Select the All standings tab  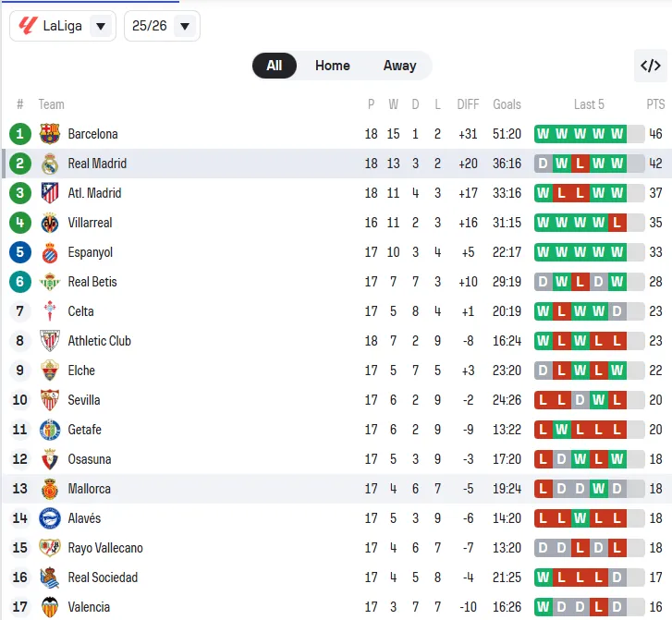[x=275, y=66]
